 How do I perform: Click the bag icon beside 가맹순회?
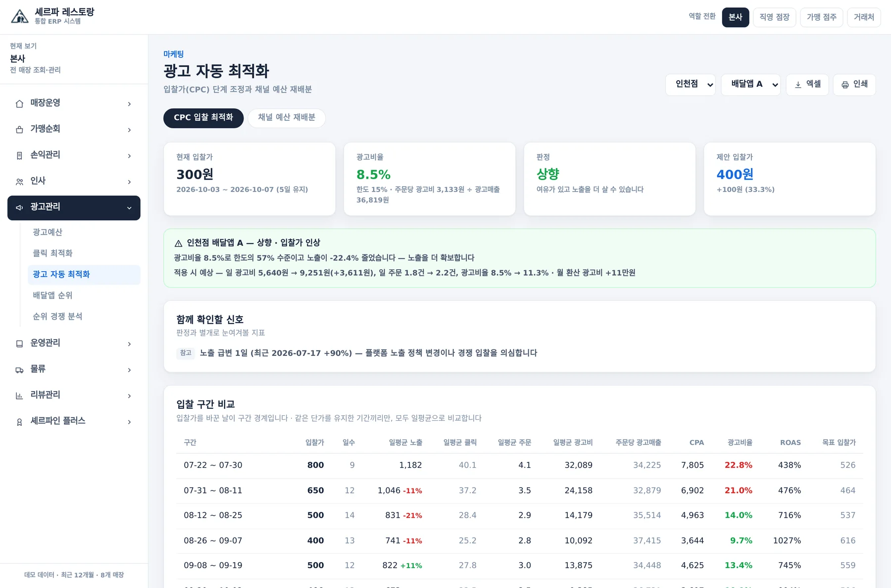coord(19,130)
